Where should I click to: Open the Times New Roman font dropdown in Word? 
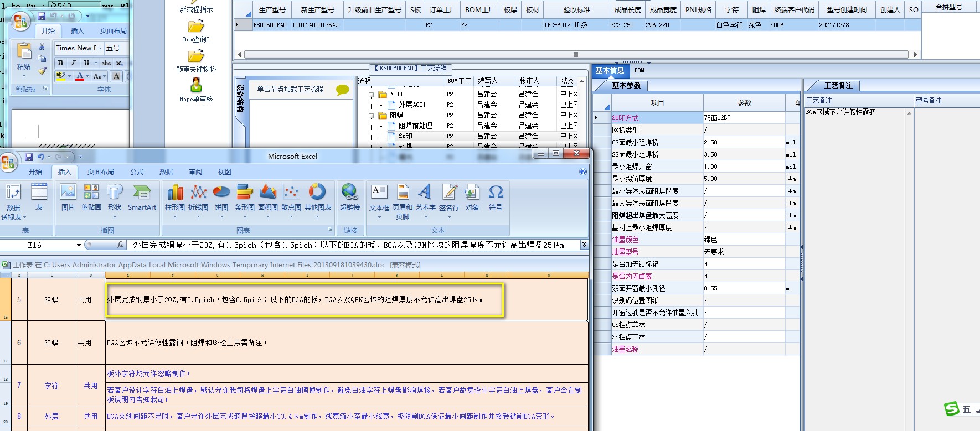click(100, 48)
